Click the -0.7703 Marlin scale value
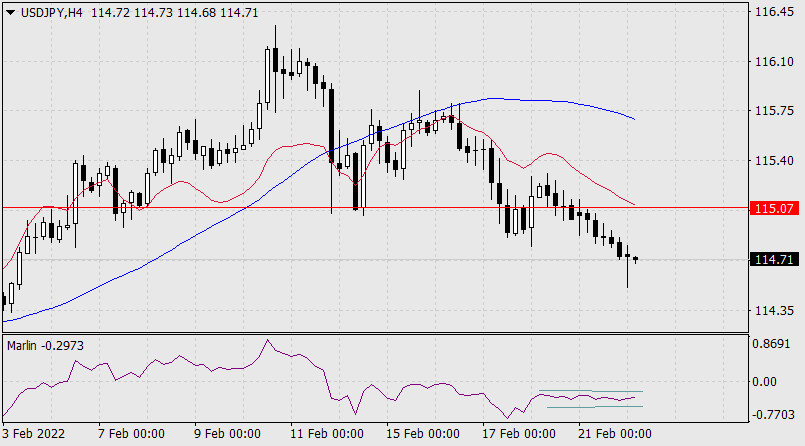805x446 pixels. click(773, 415)
